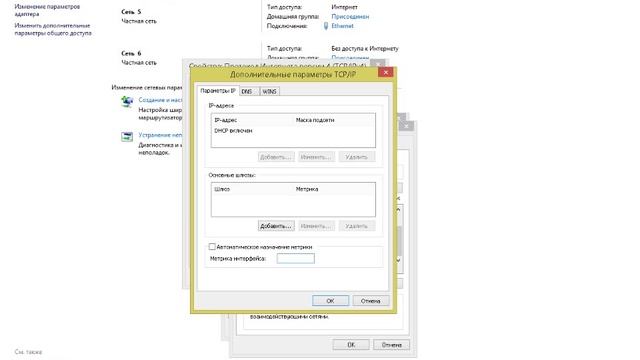Click the Сеть 5 network name
This screenshot has height=360, width=640.
(131, 12)
